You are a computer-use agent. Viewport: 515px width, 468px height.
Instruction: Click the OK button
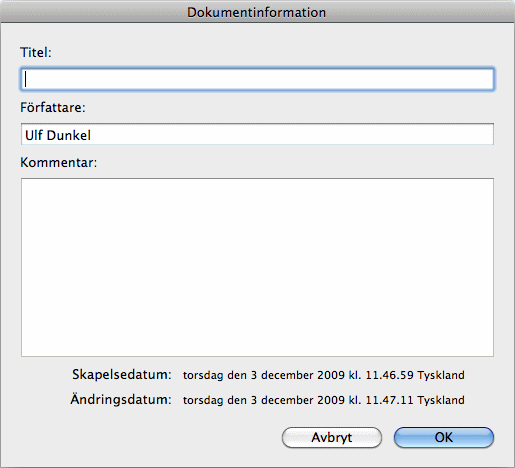[x=444, y=437]
